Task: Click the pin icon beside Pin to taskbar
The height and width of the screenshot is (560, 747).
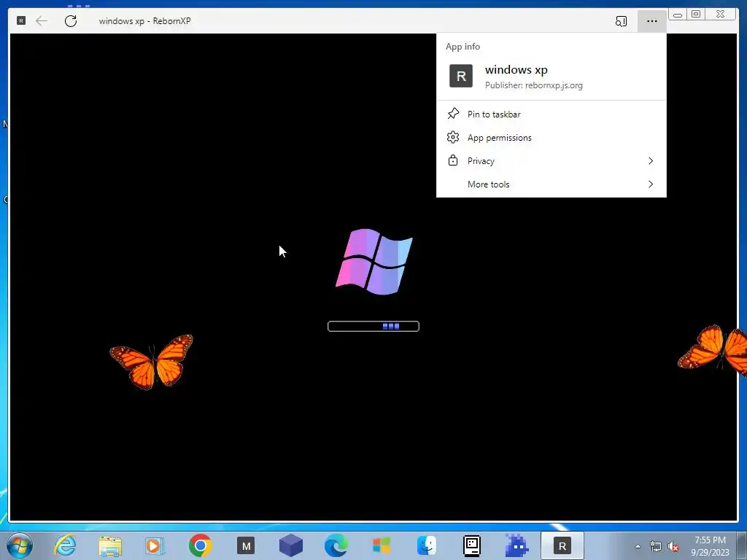Action: pos(453,114)
